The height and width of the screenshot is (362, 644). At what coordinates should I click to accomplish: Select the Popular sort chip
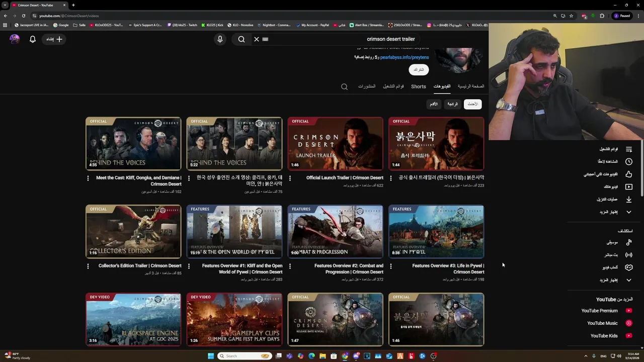[453, 104]
